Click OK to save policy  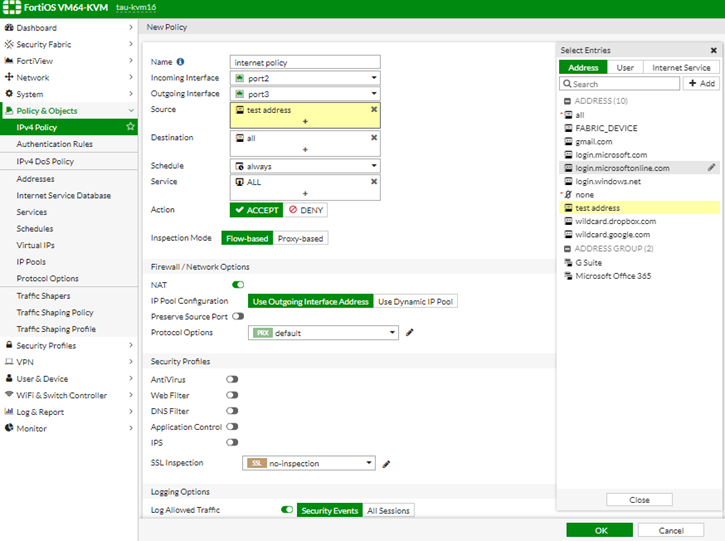coord(600,530)
